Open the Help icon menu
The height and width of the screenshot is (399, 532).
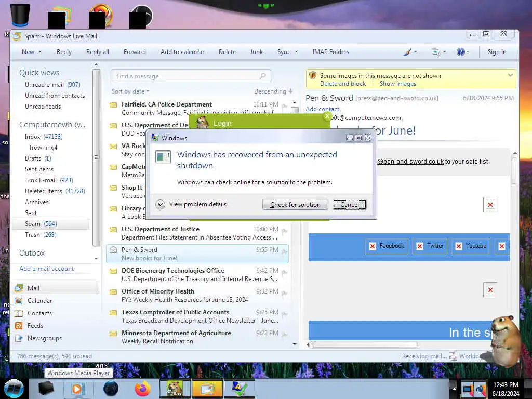coord(462,52)
